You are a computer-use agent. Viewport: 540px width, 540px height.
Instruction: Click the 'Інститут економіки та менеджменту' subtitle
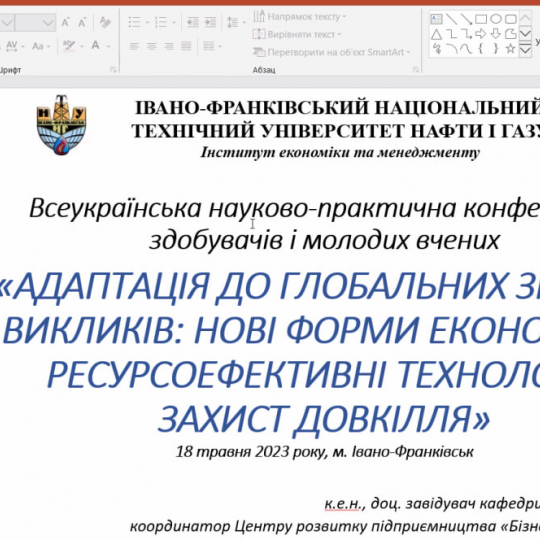tap(340, 153)
